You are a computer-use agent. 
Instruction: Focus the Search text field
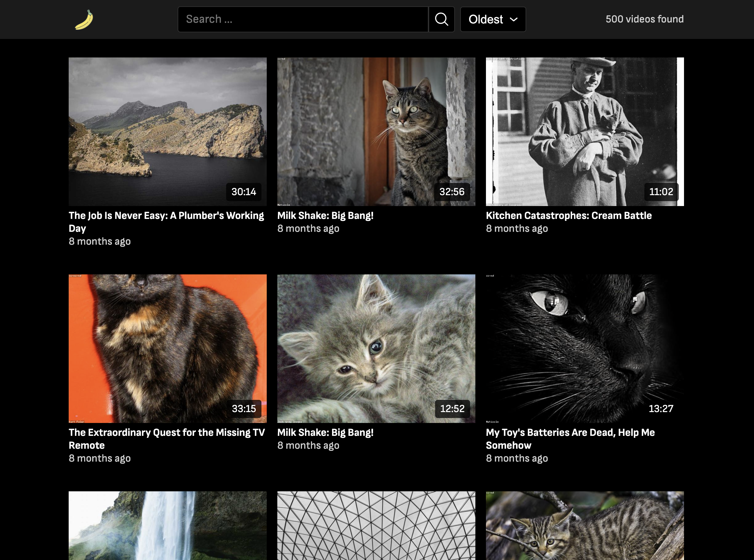[x=303, y=19]
